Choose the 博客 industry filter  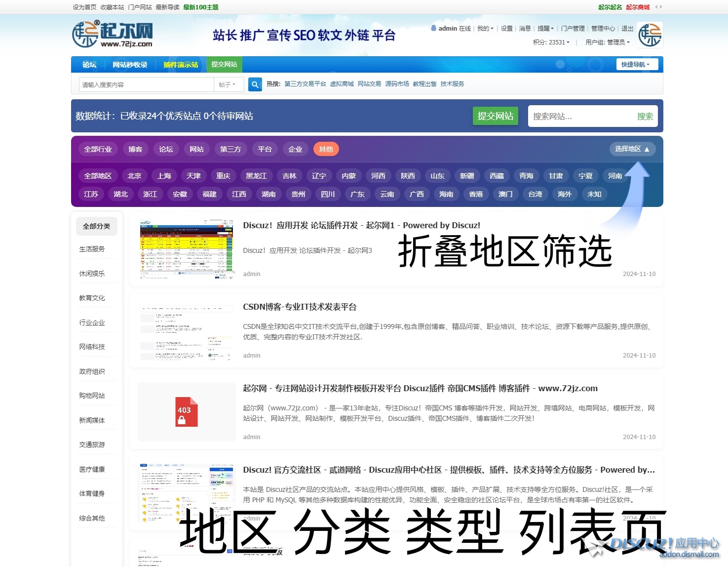click(135, 149)
